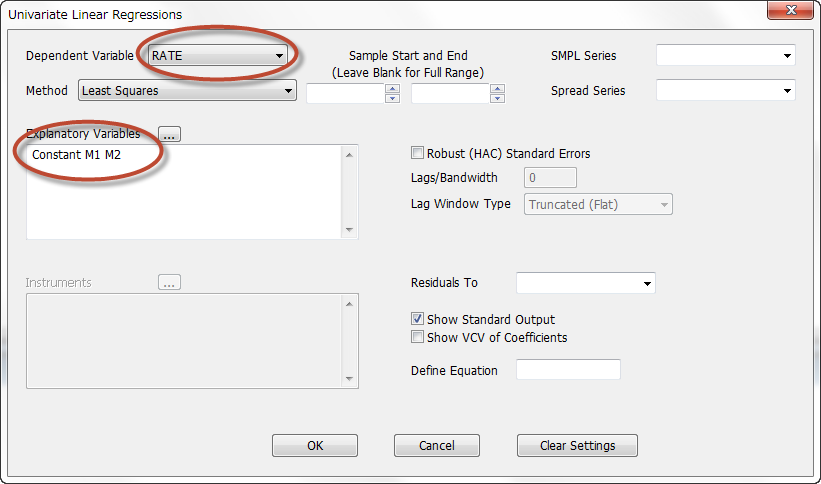Click the Clear Settings button
This screenshot has height=484, width=821.
click(577, 445)
